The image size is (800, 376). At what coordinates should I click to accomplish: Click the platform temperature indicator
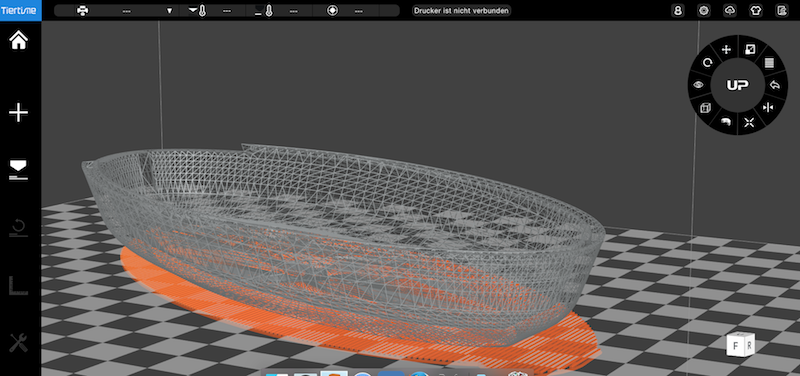click(x=264, y=10)
